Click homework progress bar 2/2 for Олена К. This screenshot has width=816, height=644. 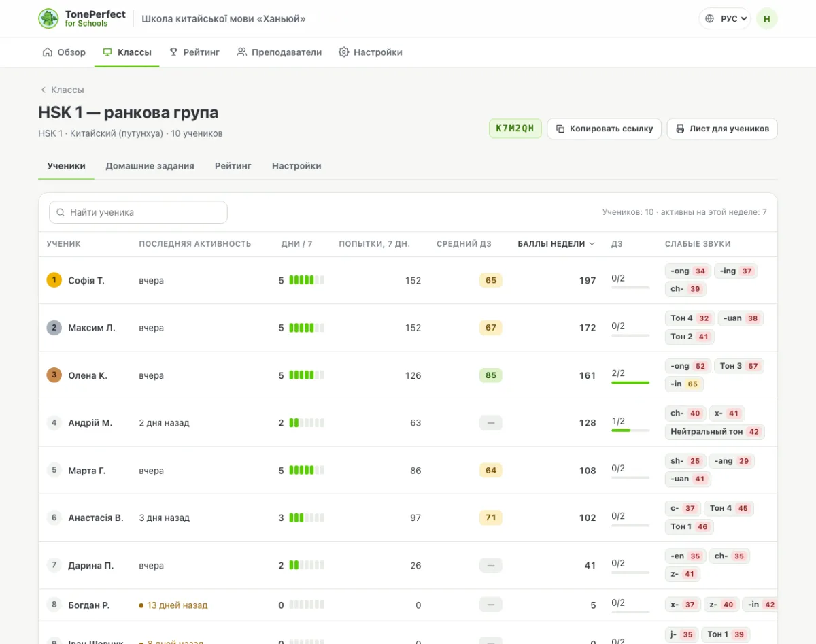click(x=630, y=383)
